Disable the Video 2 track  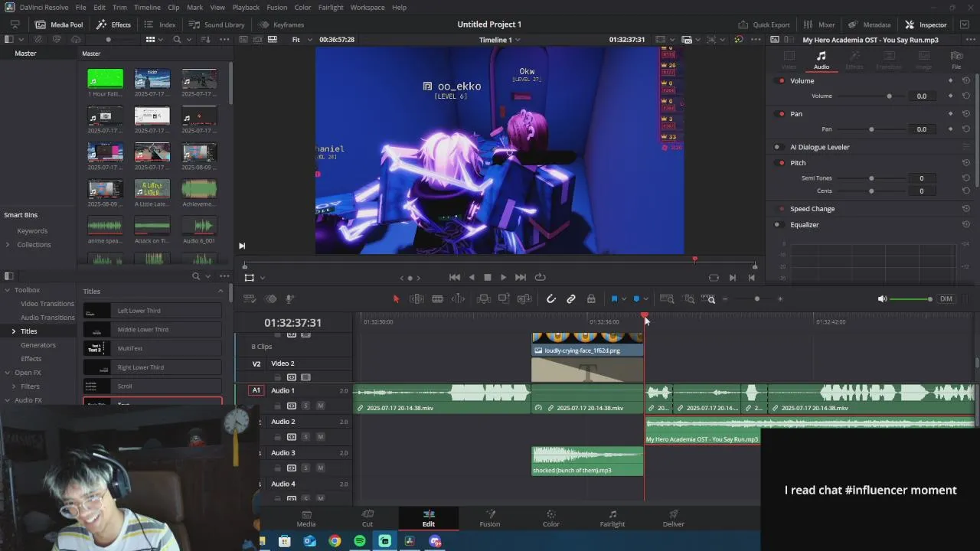point(305,377)
